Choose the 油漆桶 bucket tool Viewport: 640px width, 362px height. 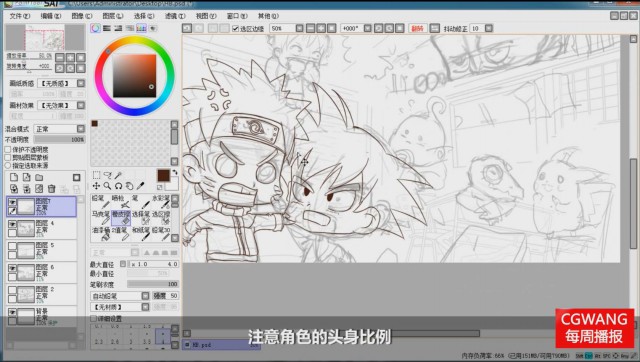coord(100,233)
